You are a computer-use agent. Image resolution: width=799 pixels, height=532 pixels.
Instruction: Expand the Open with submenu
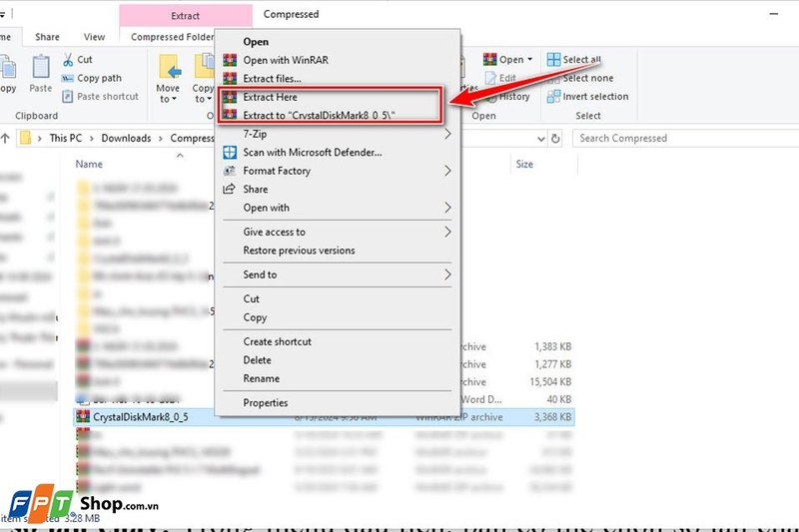(337, 208)
